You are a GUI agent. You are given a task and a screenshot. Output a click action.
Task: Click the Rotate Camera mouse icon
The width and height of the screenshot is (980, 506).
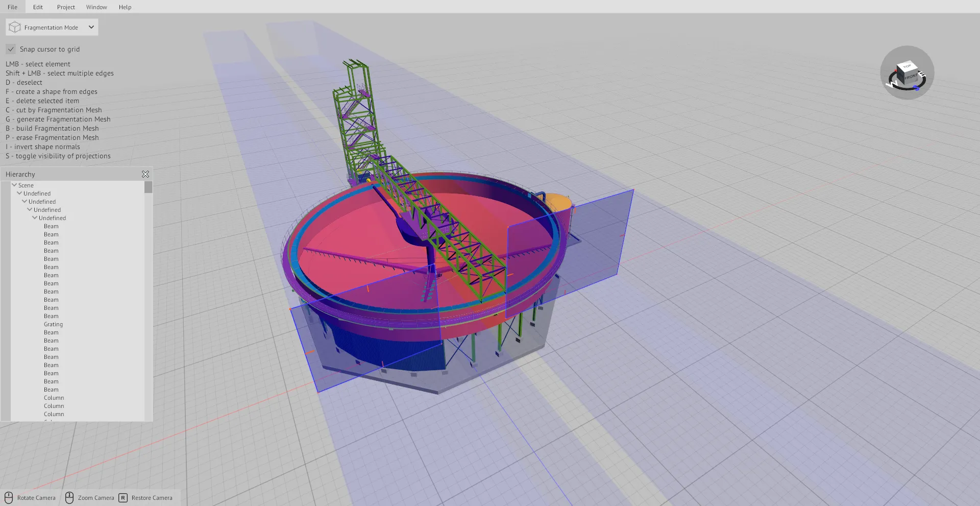pyautogui.click(x=9, y=498)
